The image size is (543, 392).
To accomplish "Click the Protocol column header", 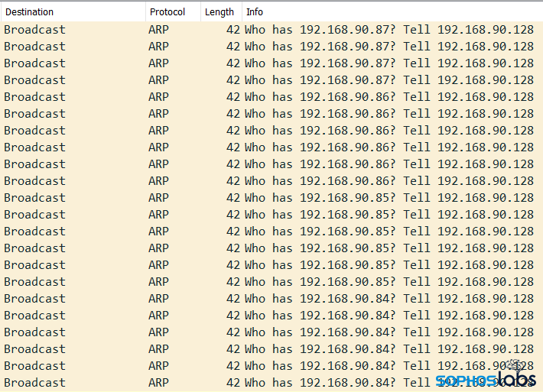I will pos(167,12).
